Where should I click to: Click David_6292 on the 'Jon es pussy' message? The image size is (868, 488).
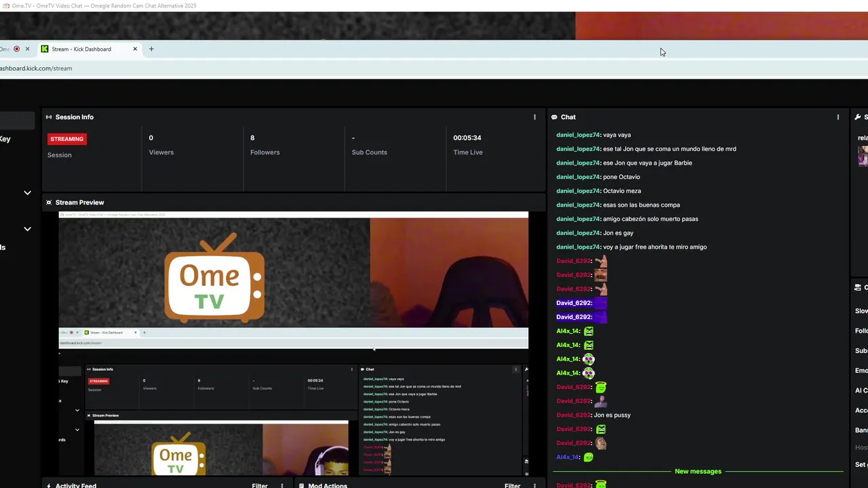[x=574, y=415]
